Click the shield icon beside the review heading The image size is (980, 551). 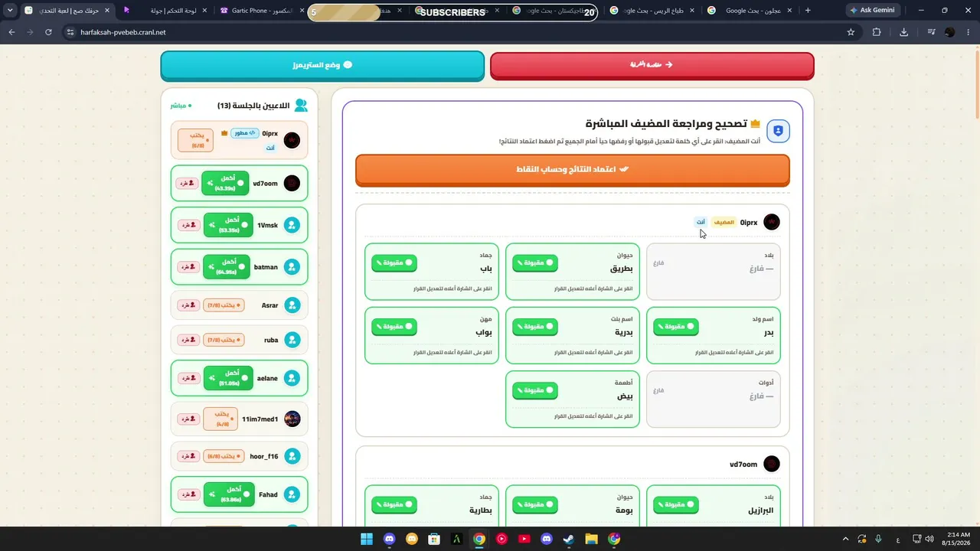778,131
